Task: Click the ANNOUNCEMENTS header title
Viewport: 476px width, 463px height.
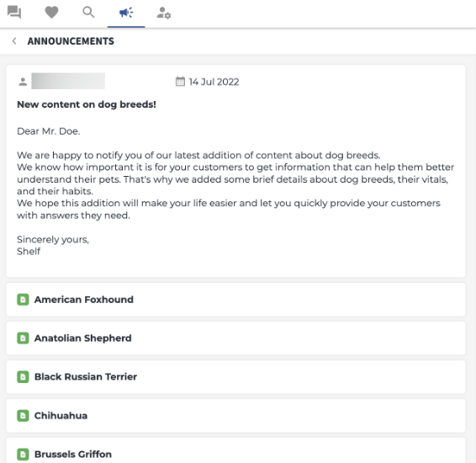Action: [x=71, y=41]
